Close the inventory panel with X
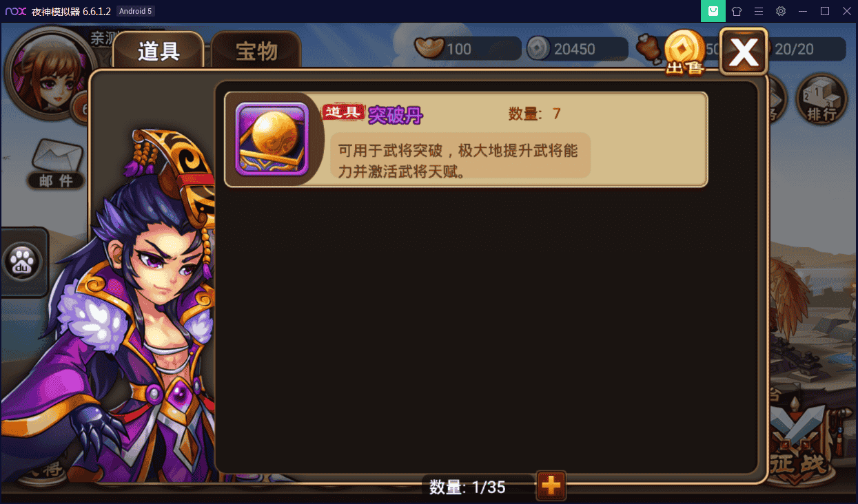 pyautogui.click(x=744, y=51)
